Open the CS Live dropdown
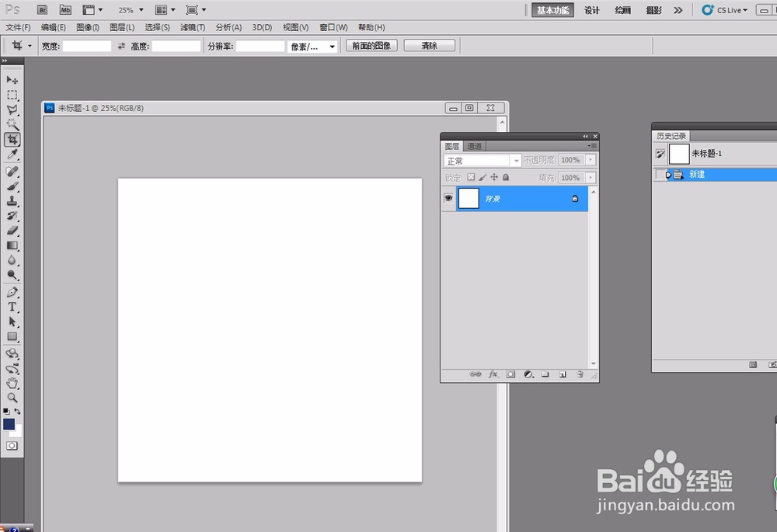Viewport: 777px width, 532px height. point(724,10)
